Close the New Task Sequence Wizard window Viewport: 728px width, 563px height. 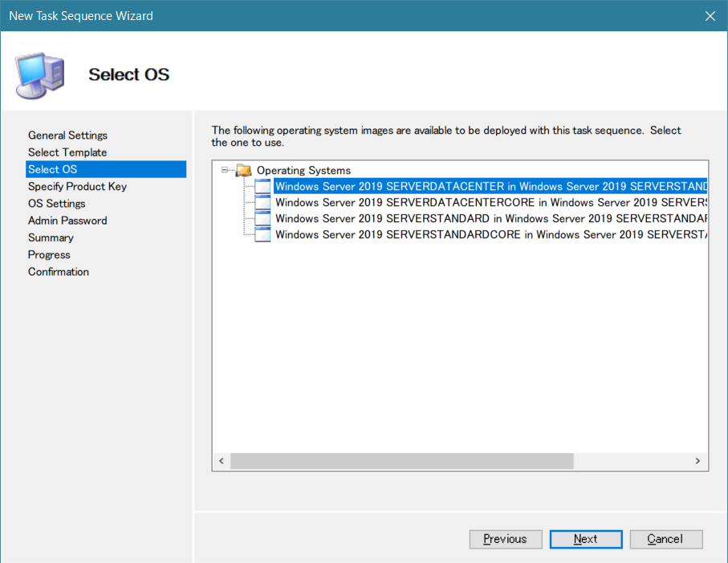(710, 16)
